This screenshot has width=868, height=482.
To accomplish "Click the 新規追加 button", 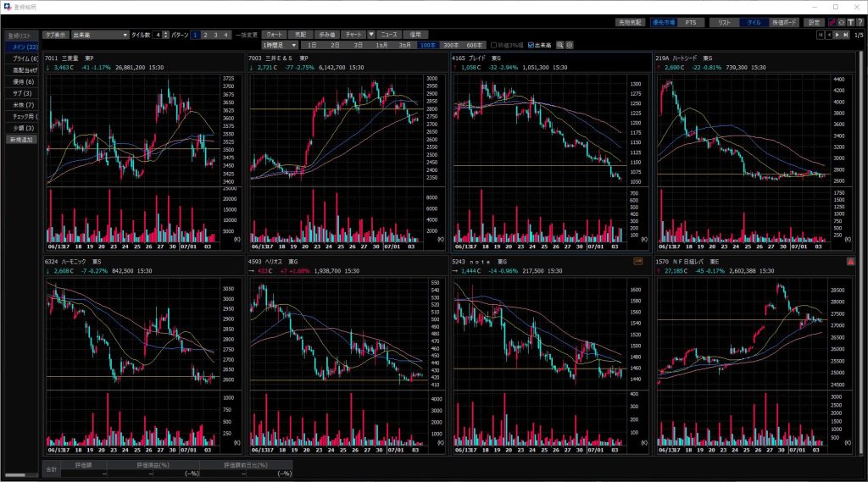I will [x=21, y=139].
